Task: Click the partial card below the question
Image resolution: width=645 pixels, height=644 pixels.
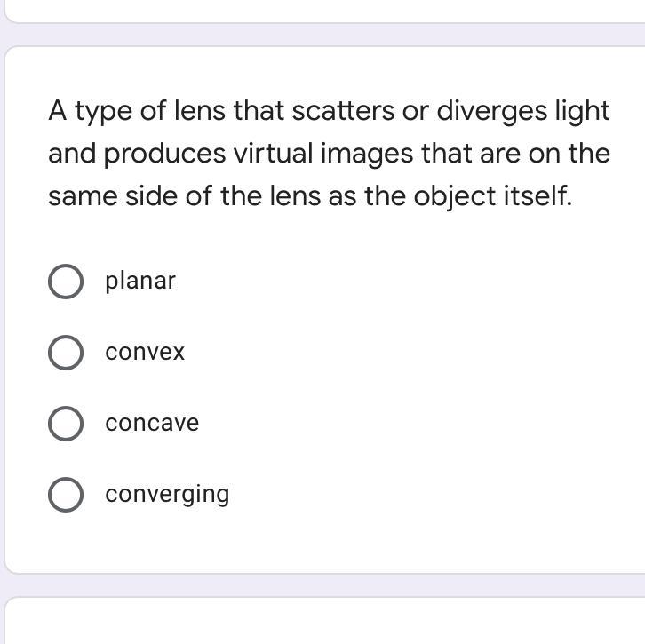Action: coord(322,622)
